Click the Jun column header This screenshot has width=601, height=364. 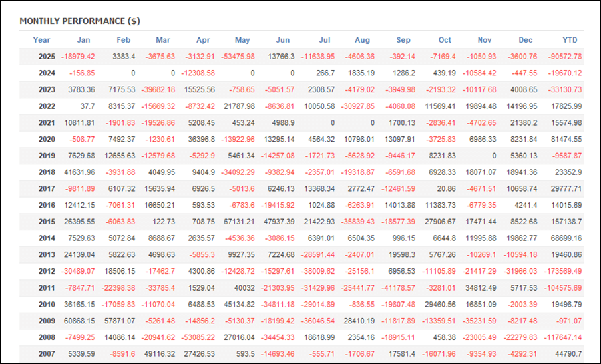click(282, 40)
